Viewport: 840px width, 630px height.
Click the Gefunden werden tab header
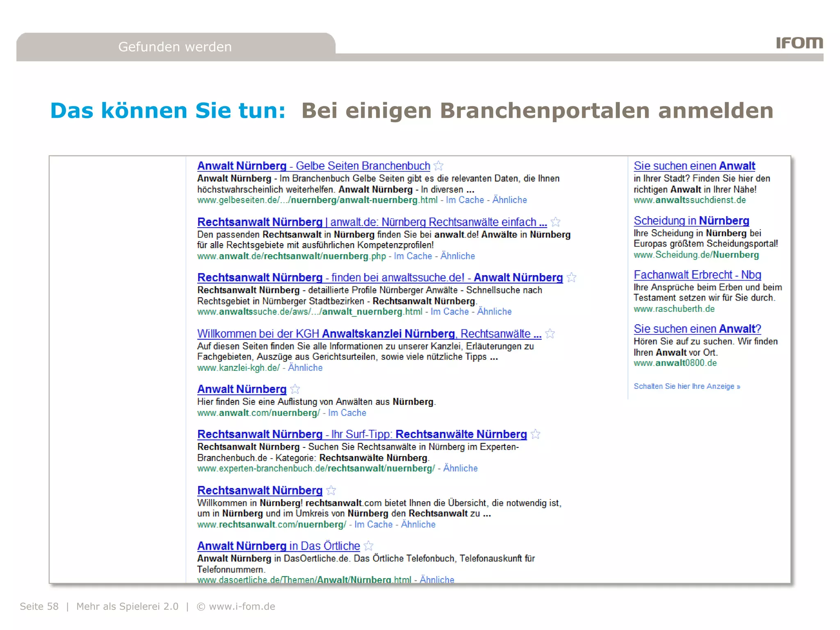175,47
